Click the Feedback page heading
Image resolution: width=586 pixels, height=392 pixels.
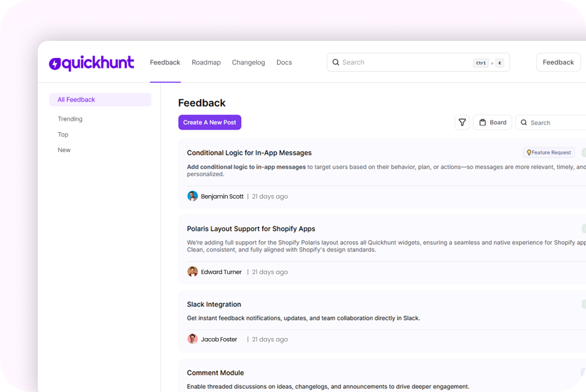[x=202, y=103]
